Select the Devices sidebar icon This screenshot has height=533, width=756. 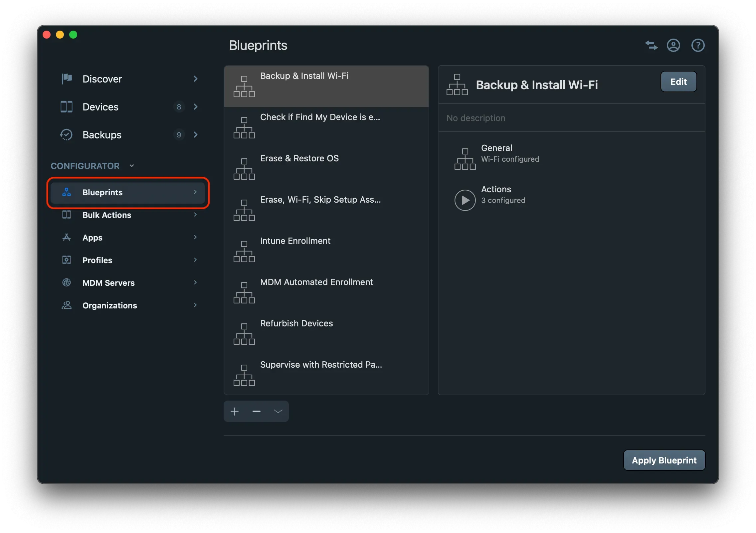click(x=66, y=107)
